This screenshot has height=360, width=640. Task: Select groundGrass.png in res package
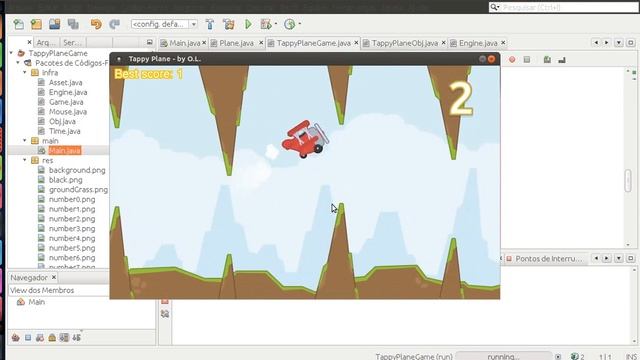tap(78, 189)
